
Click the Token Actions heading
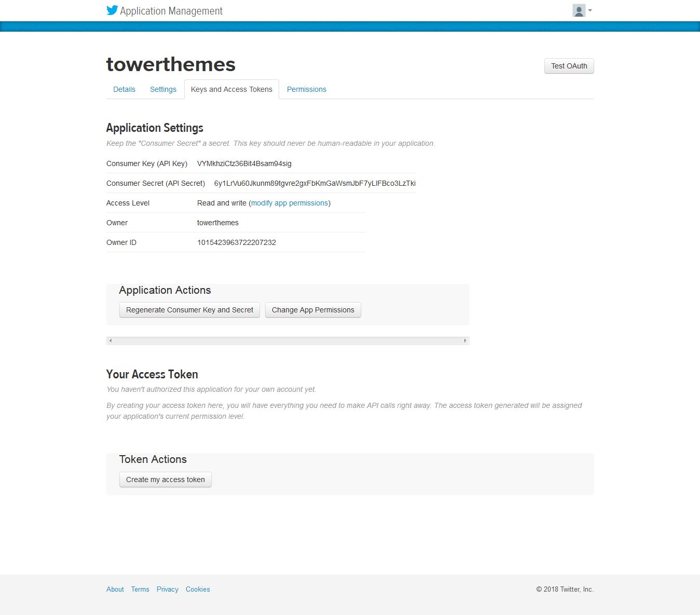coord(153,459)
